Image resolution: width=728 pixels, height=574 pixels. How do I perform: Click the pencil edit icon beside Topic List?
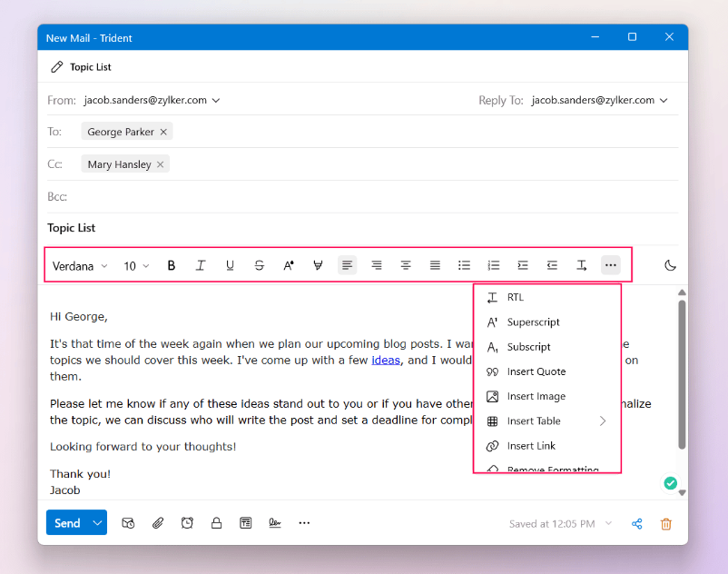coord(56,67)
